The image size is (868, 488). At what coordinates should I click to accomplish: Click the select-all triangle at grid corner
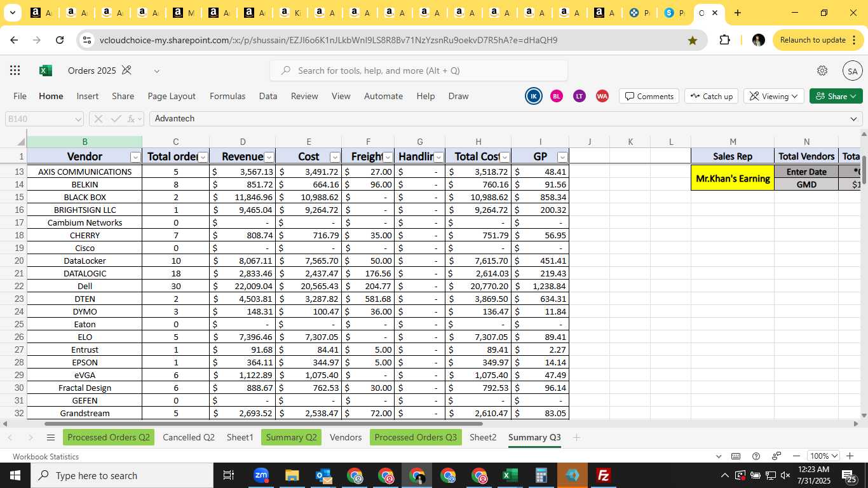(20, 142)
